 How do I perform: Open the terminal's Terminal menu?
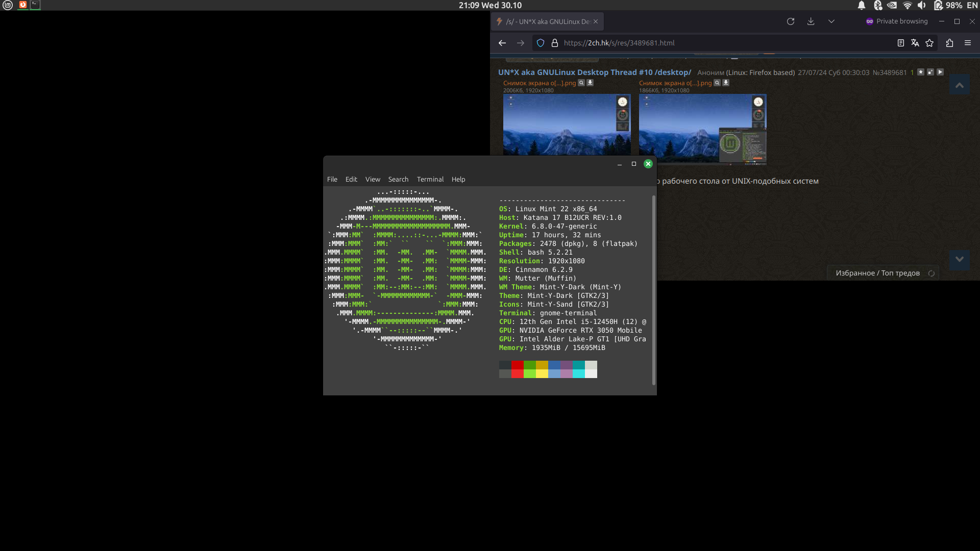(x=430, y=179)
